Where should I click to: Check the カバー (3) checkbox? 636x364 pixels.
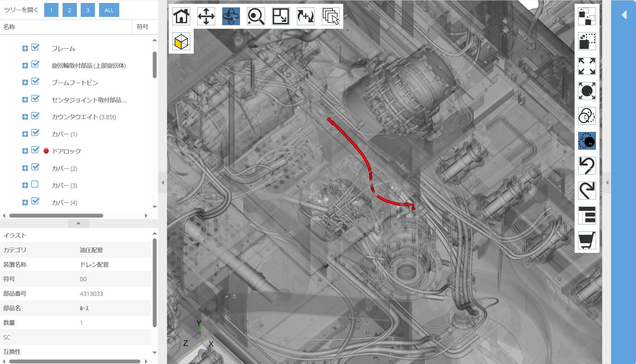pyautogui.click(x=35, y=184)
